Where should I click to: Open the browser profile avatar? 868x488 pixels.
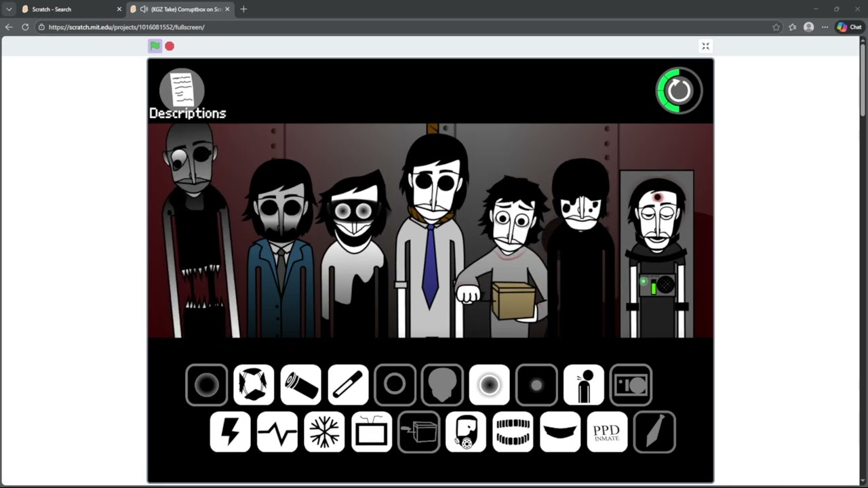(808, 27)
